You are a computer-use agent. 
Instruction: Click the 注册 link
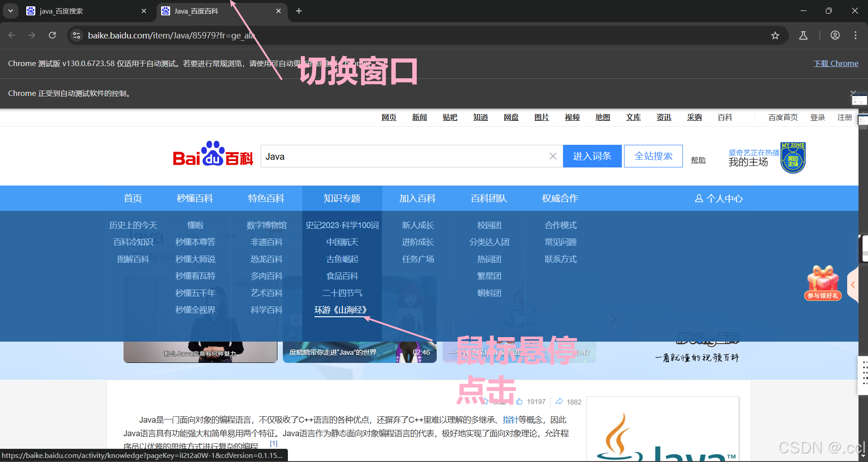tap(844, 117)
